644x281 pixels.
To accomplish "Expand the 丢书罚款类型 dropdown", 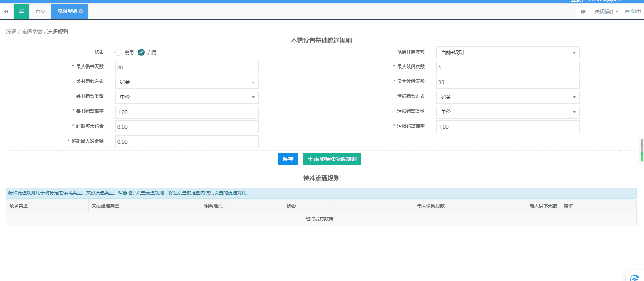I will (186, 97).
